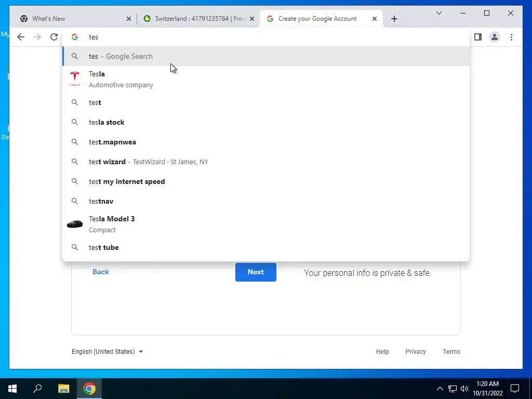Viewport: 532px width, 399px height.
Task: Open Chrome three-dot menu
Action: (x=511, y=37)
